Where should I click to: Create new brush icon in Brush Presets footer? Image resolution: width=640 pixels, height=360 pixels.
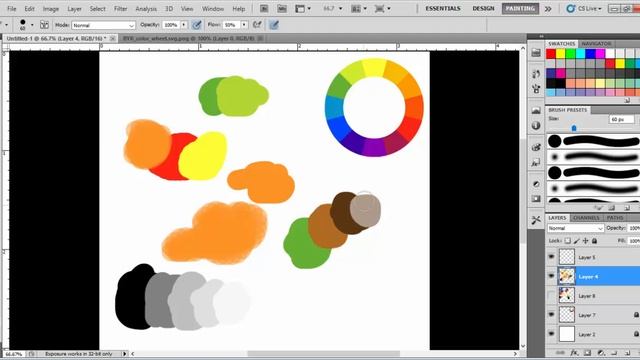tap(627, 208)
